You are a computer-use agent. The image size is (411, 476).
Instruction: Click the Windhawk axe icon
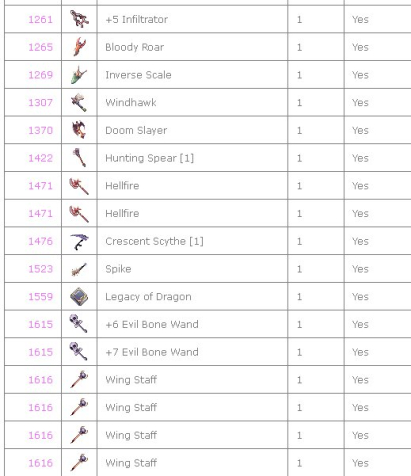tap(79, 102)
